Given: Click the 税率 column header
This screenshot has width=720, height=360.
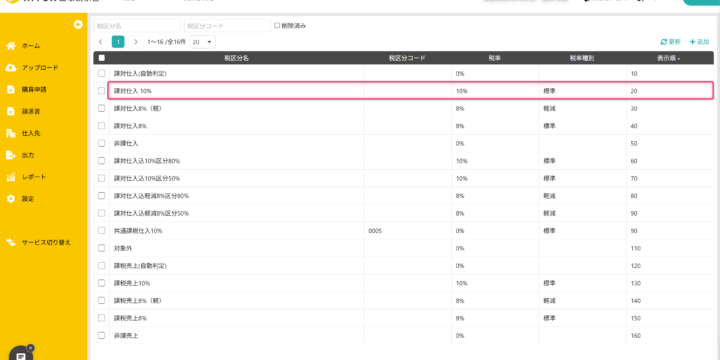Looking at the screenshot, I should 495,58.
